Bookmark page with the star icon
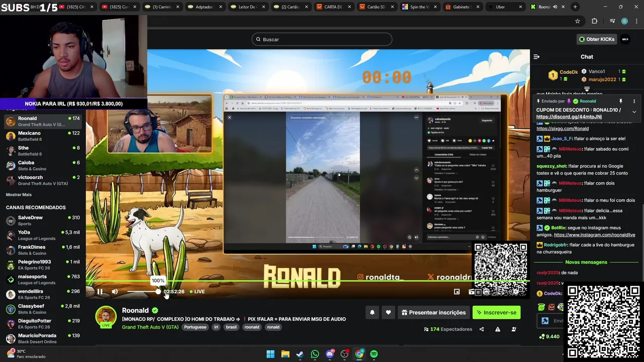644x362 pixels. pos(578,21)
